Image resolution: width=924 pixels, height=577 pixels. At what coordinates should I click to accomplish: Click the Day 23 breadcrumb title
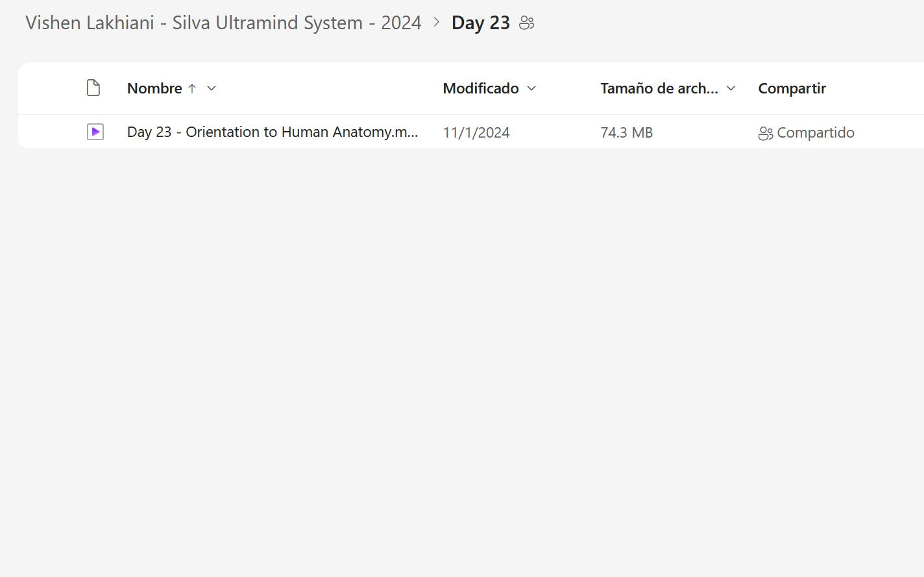click(481, 23)
